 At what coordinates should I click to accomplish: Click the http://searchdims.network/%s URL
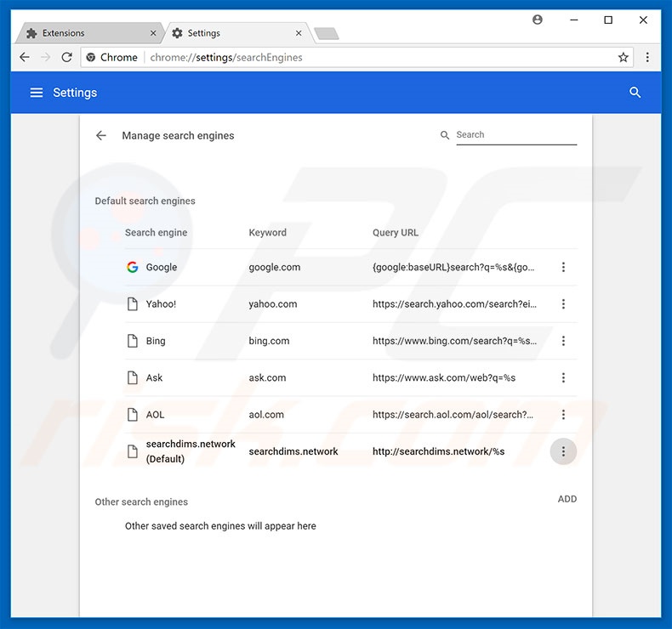tap(438, 451)
